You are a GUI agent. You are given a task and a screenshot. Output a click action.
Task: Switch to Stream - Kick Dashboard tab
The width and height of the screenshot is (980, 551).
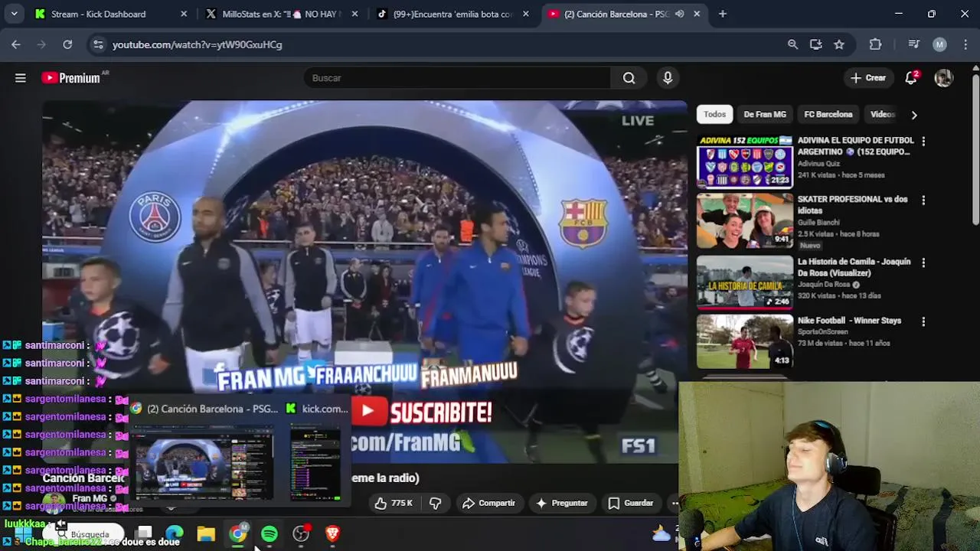click(x=112, y=14)
